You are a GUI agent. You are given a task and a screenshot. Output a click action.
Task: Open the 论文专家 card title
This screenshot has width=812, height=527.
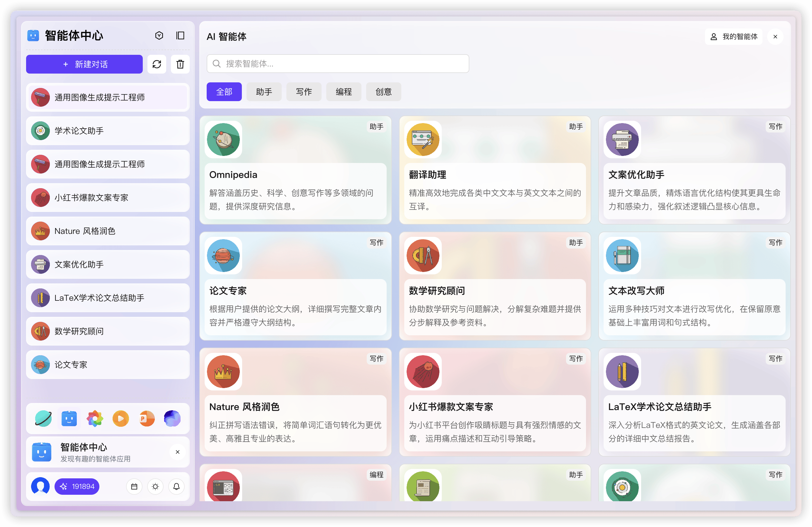[x=228, y=291]
